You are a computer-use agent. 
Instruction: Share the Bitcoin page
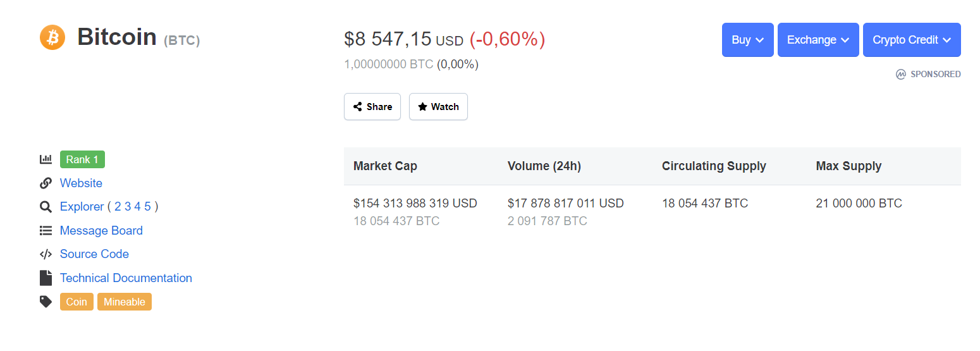pos(372,107)
